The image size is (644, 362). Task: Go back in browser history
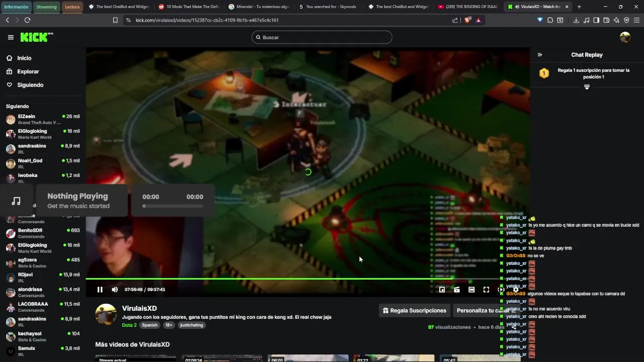coord(7,20)
